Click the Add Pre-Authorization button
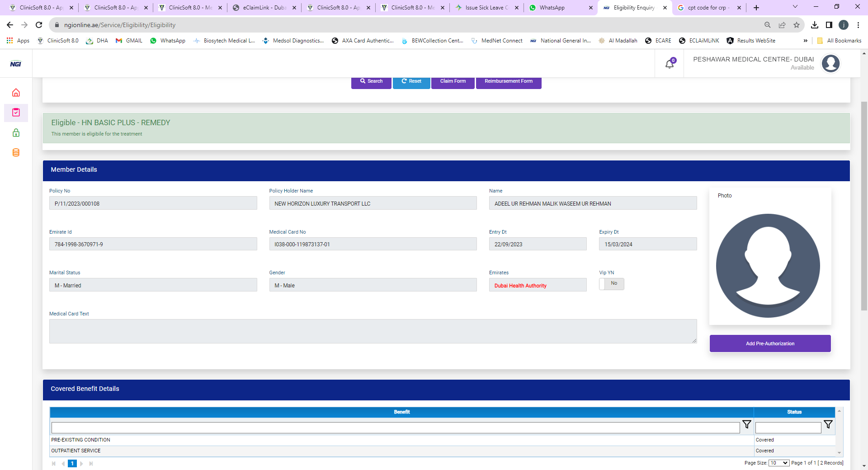 (770, 343)
